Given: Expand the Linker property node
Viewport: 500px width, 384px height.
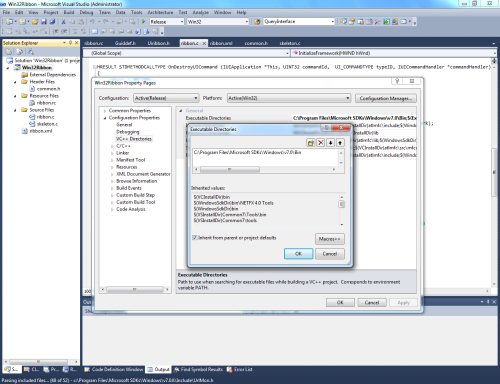Looking at the screenshot, I should pyautogui.click(x=112, y=153).
